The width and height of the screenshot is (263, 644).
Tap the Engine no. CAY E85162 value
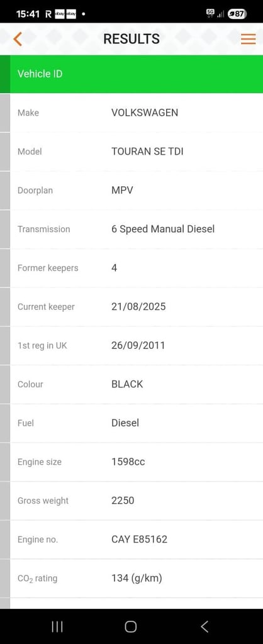point(139,539)
